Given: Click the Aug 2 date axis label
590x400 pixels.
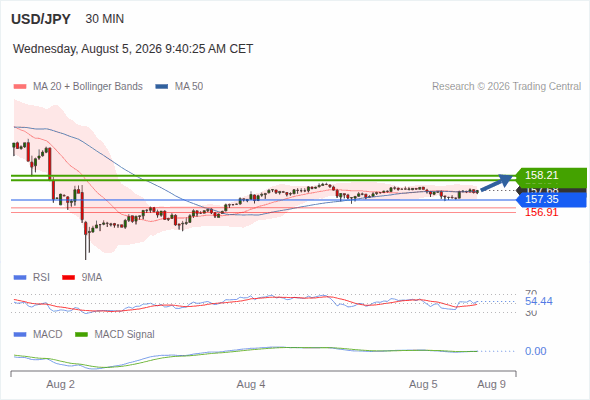Looking at the screenshot, I should click(x=61, y=384).
